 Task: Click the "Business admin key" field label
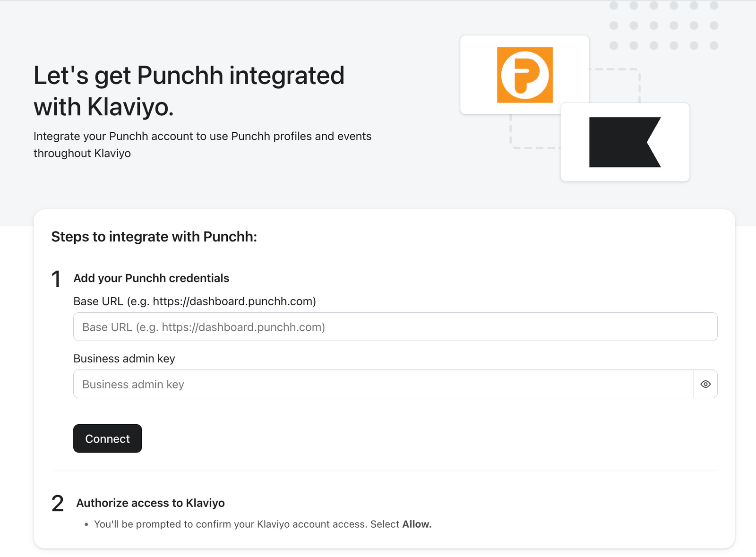coord(124,359)
